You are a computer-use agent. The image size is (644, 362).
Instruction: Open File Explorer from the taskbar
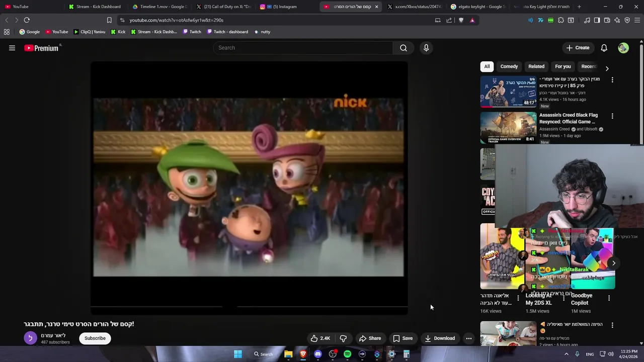(x=288, y=354)
